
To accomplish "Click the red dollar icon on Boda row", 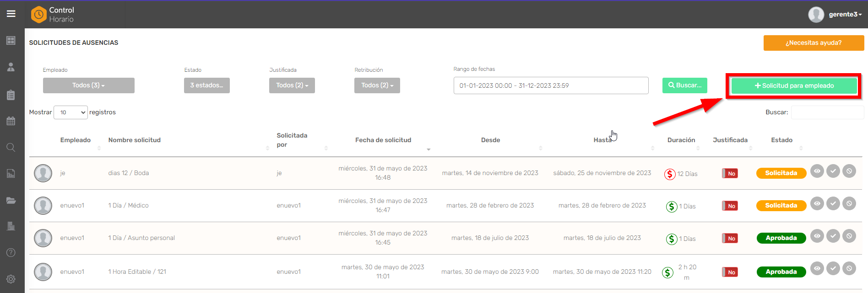I will pos(670,174).
